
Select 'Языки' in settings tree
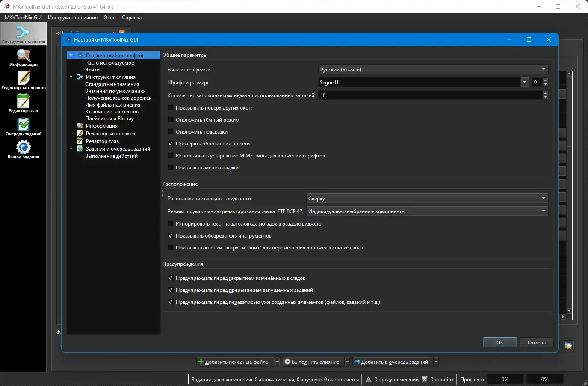pyautogui.click(x=92, y=70)
